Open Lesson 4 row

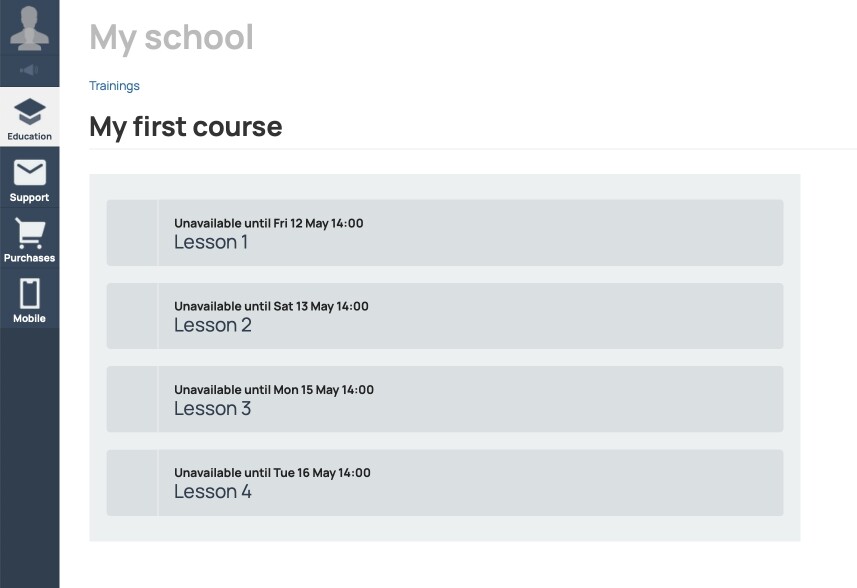click(x=445, y=483)
